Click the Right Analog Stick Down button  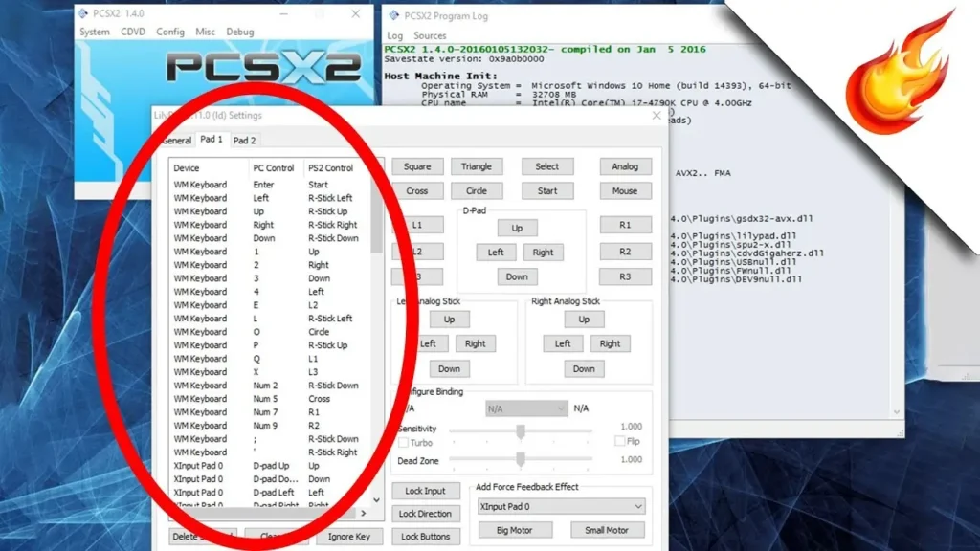tap(584, 368)
